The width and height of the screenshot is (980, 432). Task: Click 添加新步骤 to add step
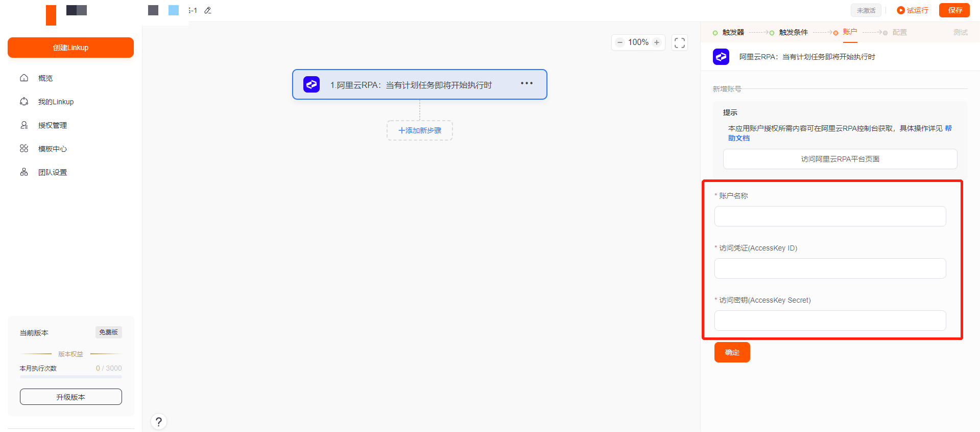click(420, 130)
